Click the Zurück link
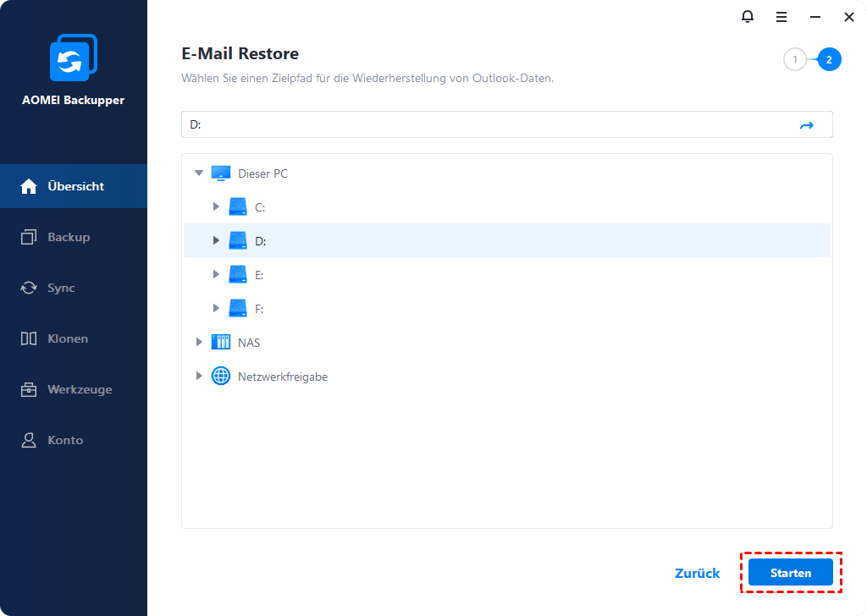Viewport: 867px width, 616px height. point(698,573)
